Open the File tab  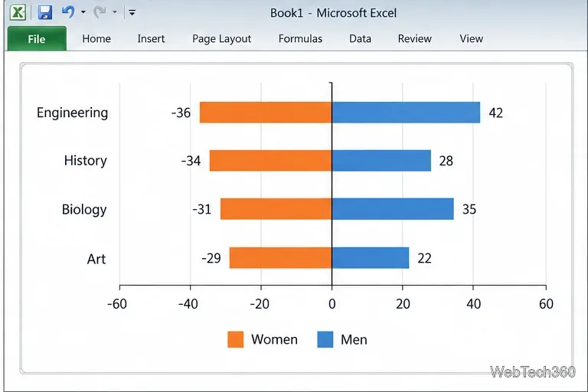tap(37, 38)
